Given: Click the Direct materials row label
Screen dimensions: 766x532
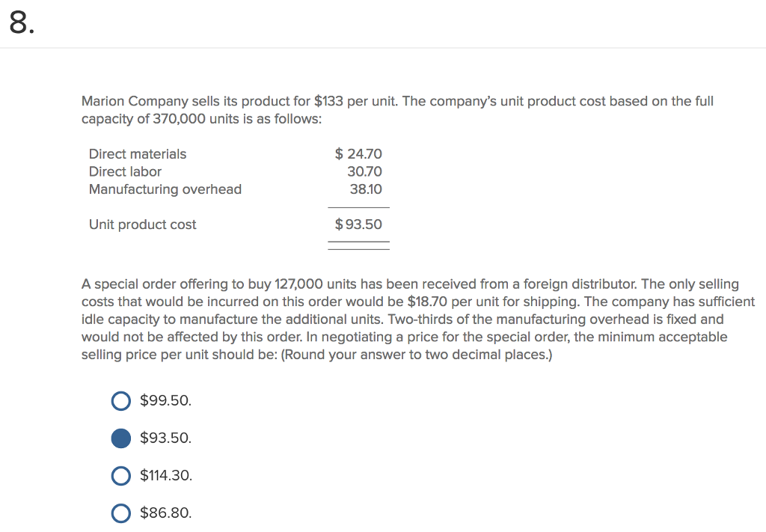Looking at the screenshot, I should [138, 154].
